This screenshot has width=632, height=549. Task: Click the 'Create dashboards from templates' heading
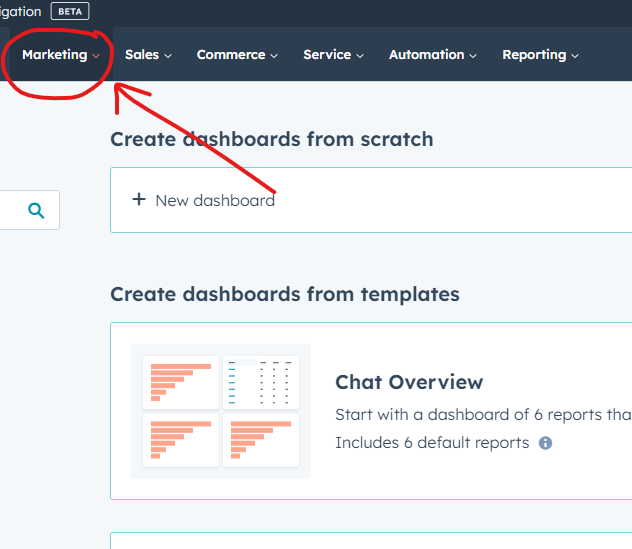285,294
